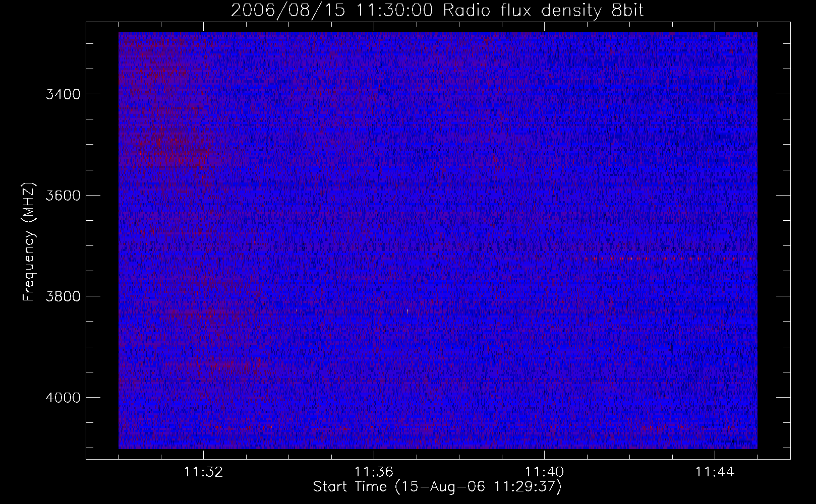Click the 11:44 time tick label

coord(715,472)
